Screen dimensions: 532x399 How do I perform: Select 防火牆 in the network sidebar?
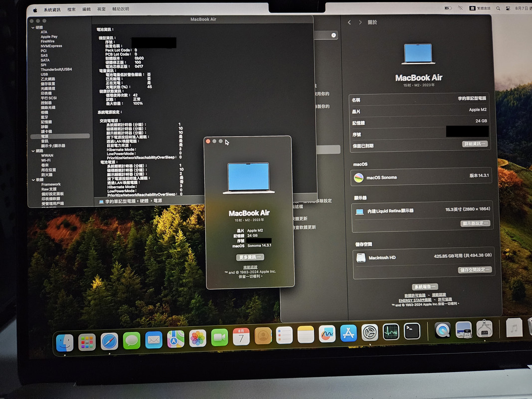tap(47, 175)
